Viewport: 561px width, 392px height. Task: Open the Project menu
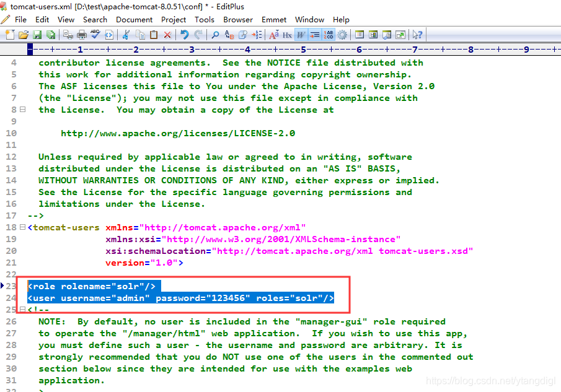(x=174, y=20)
